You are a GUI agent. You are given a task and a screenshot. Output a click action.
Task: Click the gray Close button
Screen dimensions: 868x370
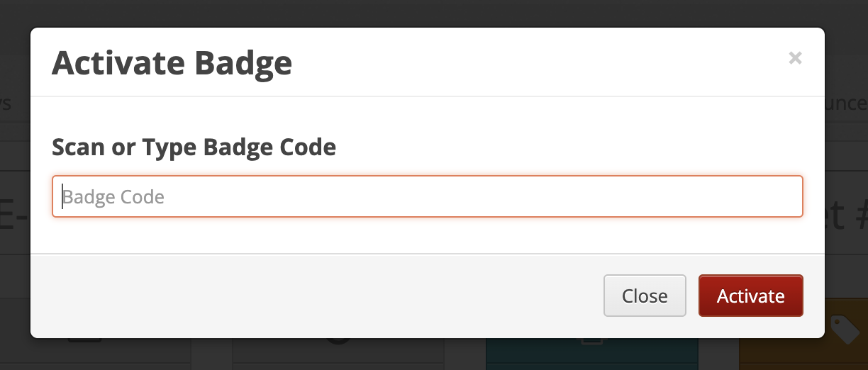pos(644,296)
